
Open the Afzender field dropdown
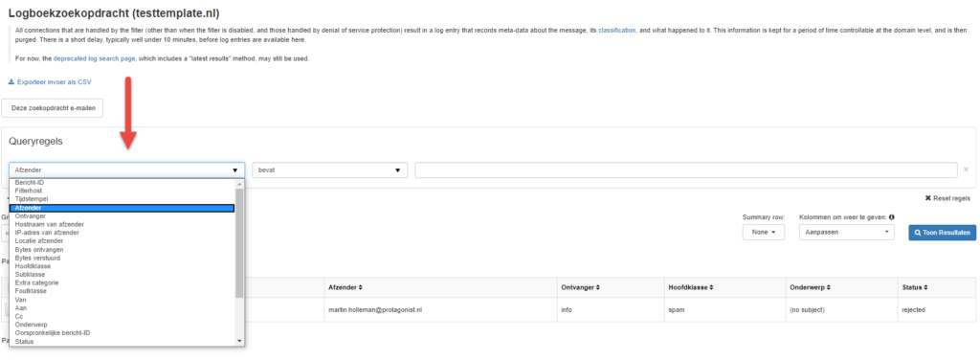click(x=127, y=170)
